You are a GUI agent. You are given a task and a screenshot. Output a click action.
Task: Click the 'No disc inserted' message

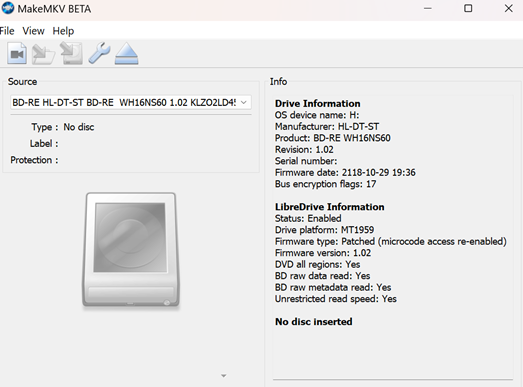[314, 322]
